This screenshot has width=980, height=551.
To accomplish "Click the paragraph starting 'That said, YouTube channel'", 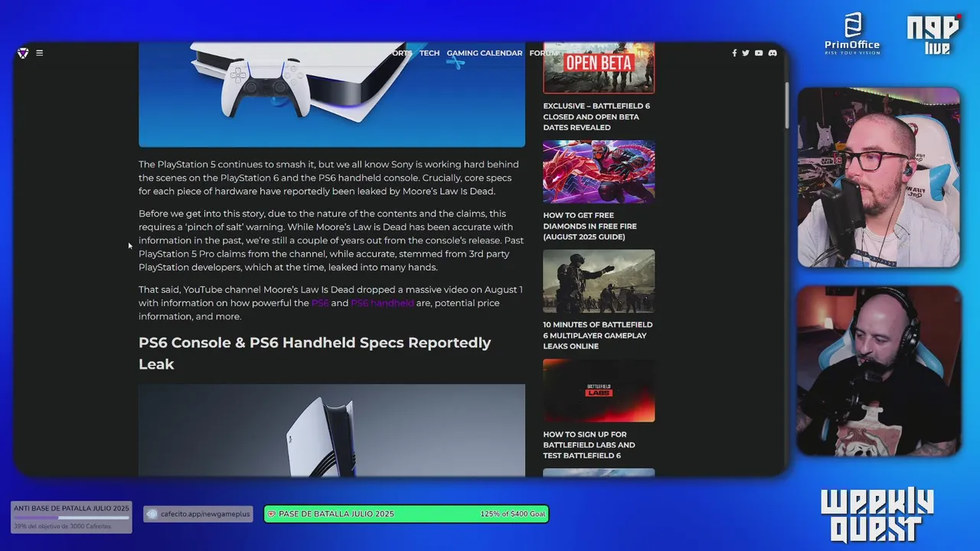I will point(331,303).
